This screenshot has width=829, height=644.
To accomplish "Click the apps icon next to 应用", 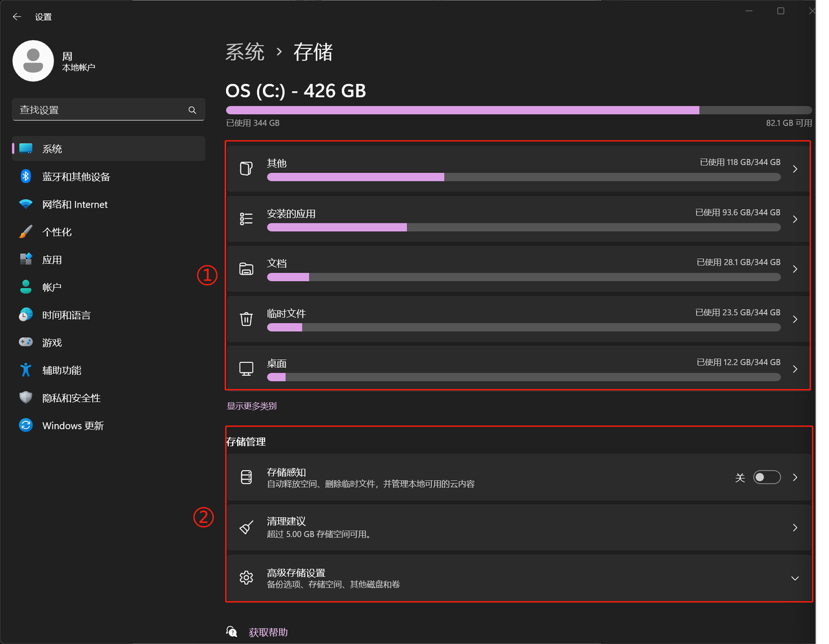I will click(26, 260).
